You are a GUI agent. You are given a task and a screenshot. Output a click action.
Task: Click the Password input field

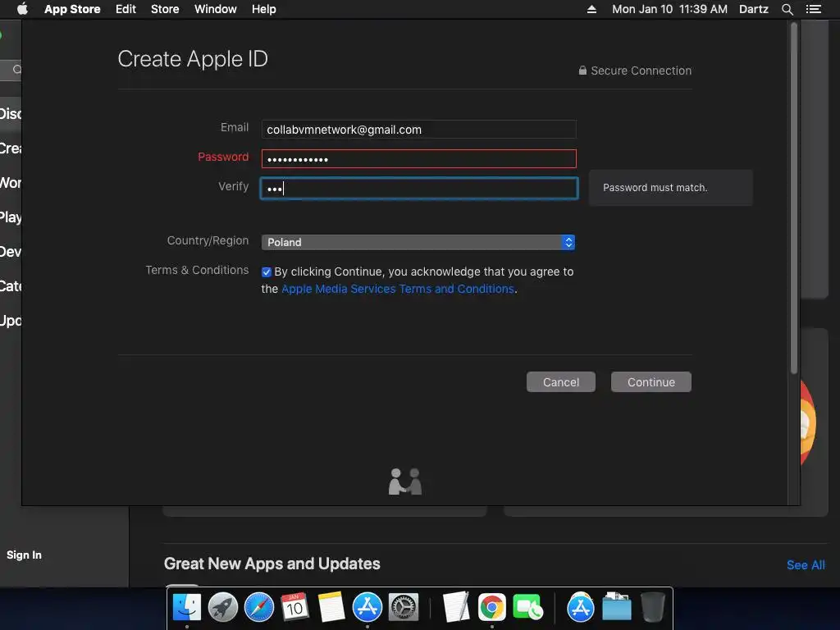[x=419, y=158]
